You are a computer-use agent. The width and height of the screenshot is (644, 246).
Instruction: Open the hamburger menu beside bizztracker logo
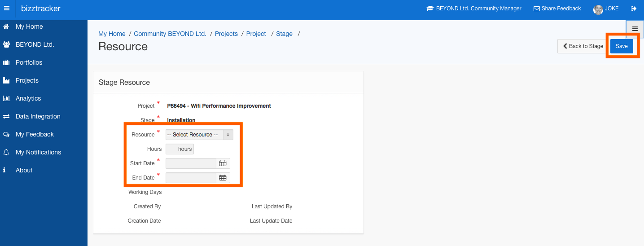pyautogui.click(x=6, y=9)
